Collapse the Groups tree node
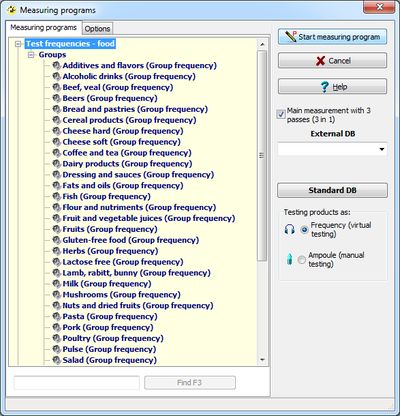Viewport: 400px width, 416px height. pos(31,55)
